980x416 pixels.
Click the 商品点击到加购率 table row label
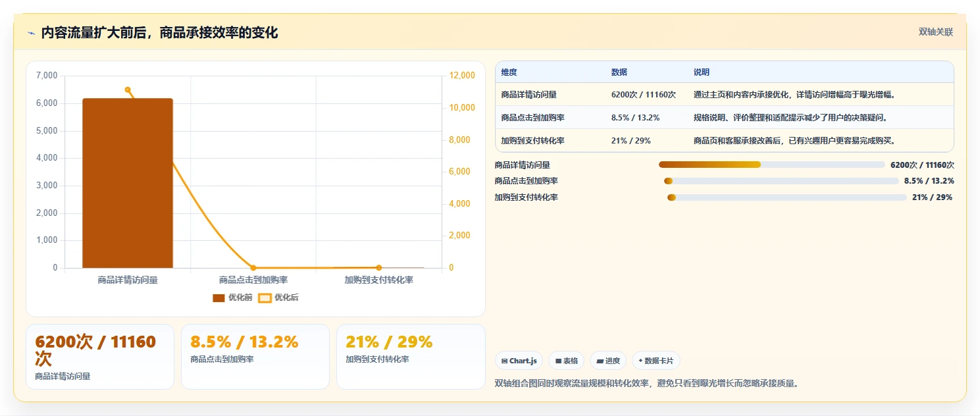click(x=532, y=118)
